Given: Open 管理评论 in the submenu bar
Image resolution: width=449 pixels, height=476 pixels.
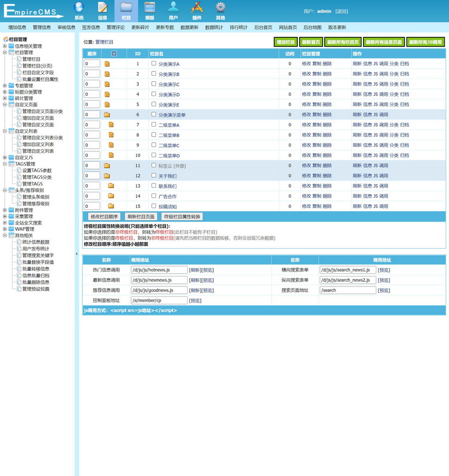Looking at the screenshot, I should point(116,27).
